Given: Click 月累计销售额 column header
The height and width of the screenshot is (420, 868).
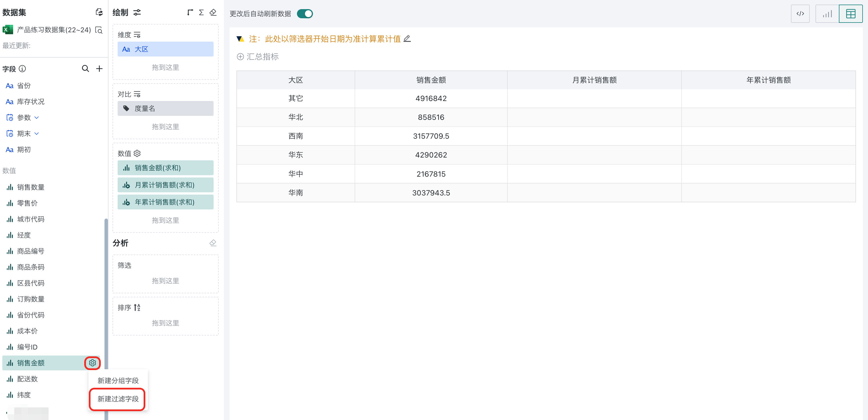Looking at the screenshot, I should pos(594,80).
